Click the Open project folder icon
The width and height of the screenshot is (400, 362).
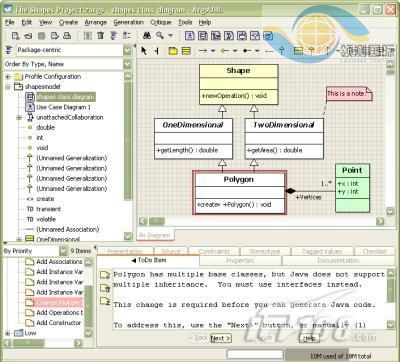pyautogui.click(x=28, y=35)
